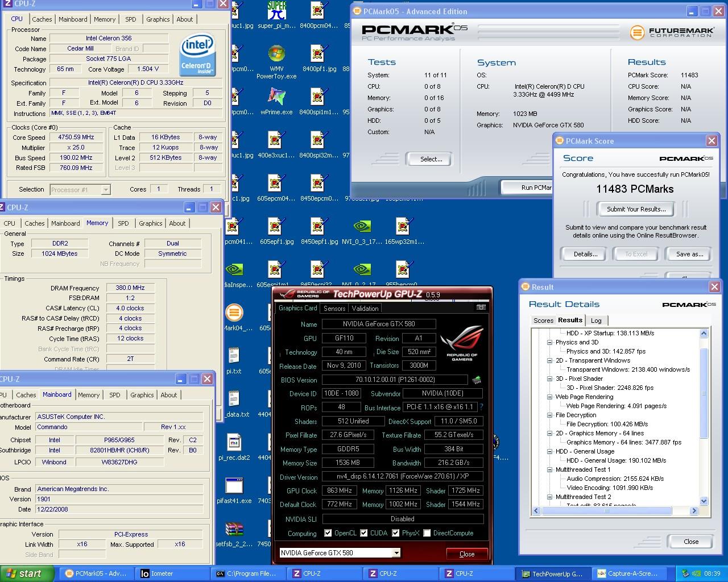The height and width of the screenshot is (582, 728).
Task: Toggle the DirectCompute checkbox in GPU-Z
Action: 427,533
